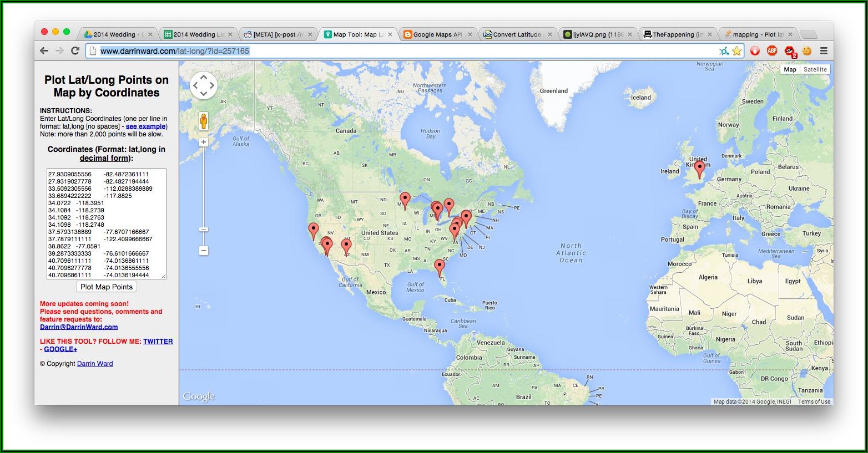
Task: Zoom in with the plus button
Action: 204,142
